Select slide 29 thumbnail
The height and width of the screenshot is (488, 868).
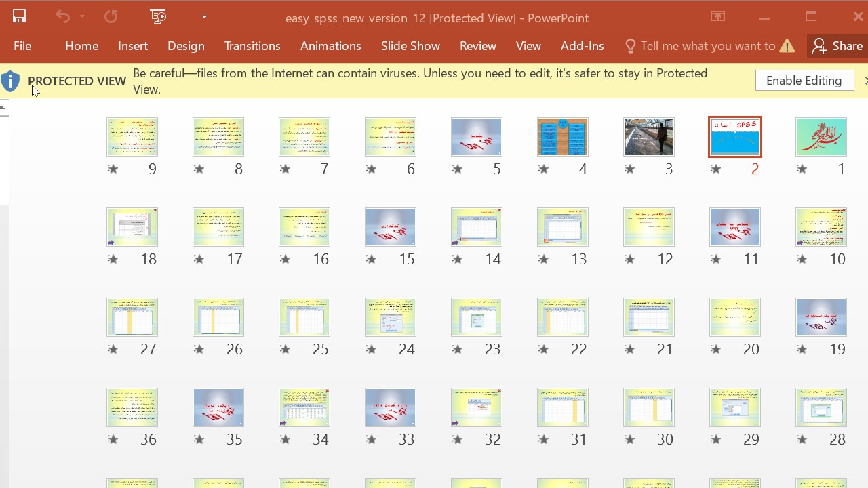point(734,407)
